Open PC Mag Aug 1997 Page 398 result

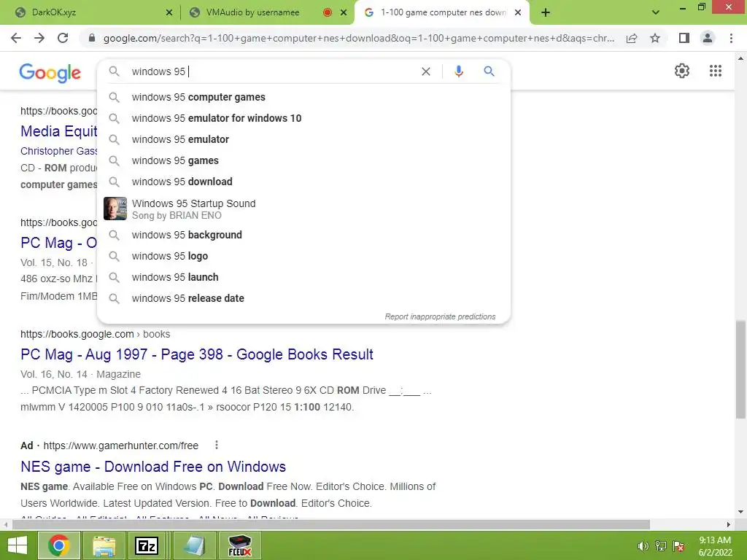coord(197,354)
